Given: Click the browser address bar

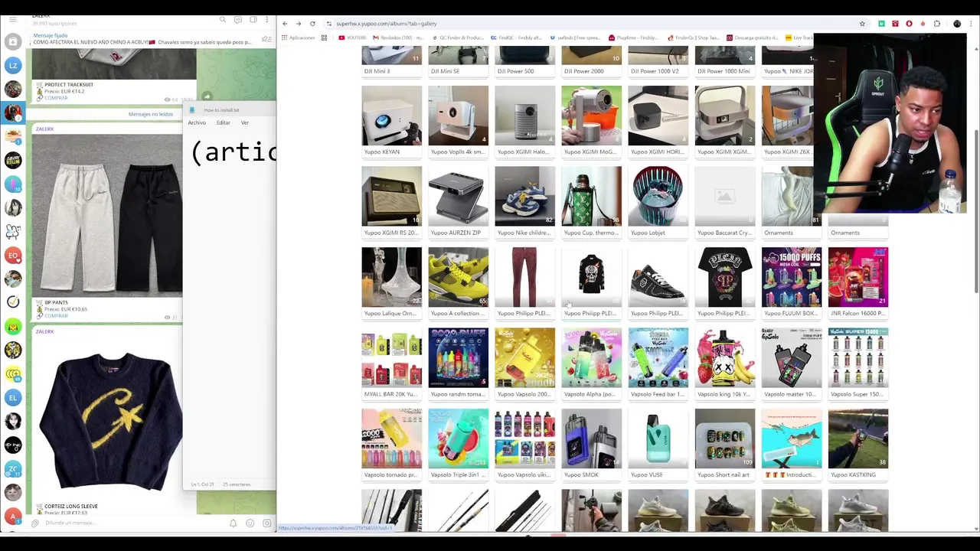Looking at the screenshot, I should coord(590,24).
